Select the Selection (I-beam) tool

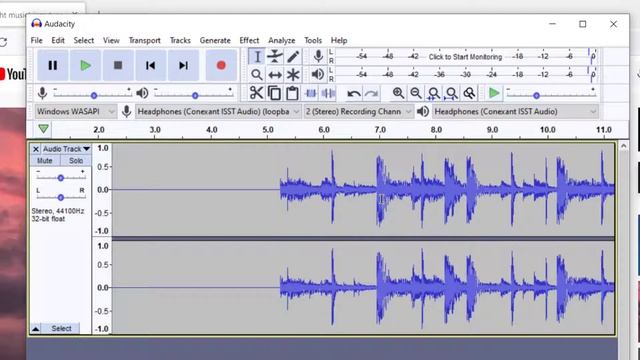click(257, 57)
